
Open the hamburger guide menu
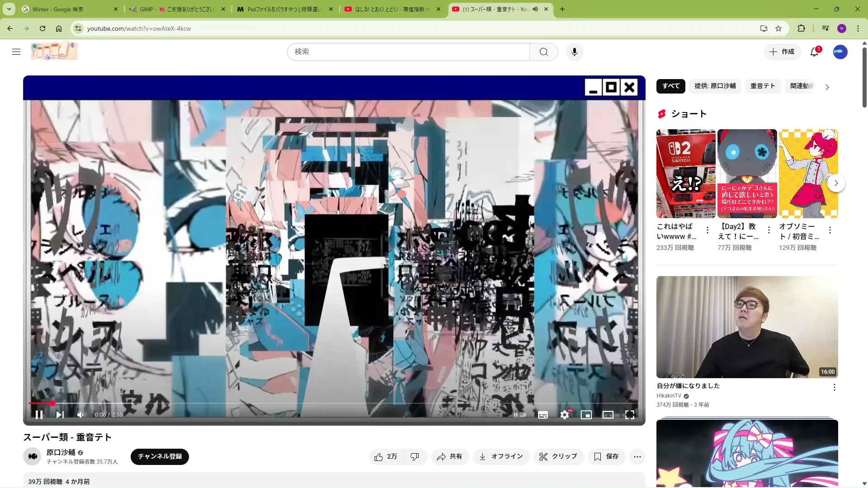16,52
